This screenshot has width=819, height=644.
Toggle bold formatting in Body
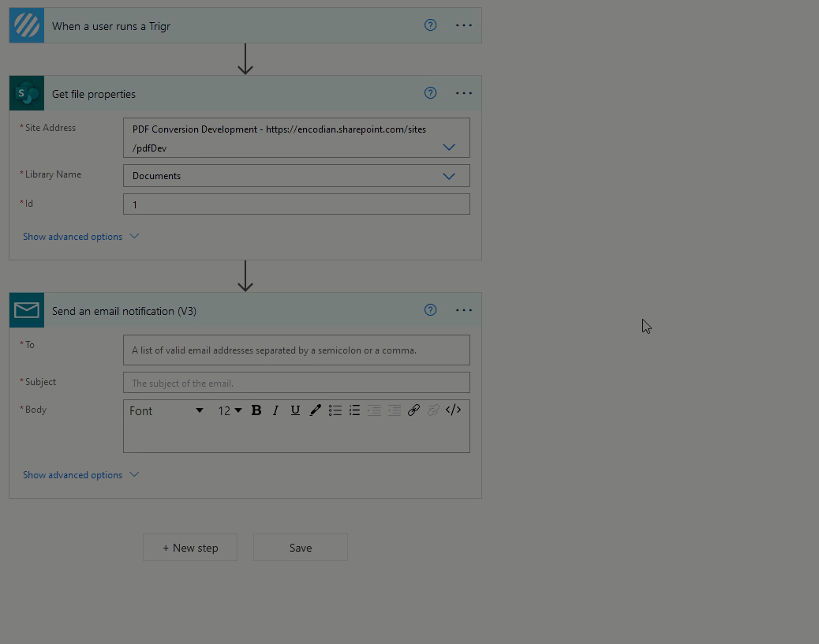pos(256,410)
